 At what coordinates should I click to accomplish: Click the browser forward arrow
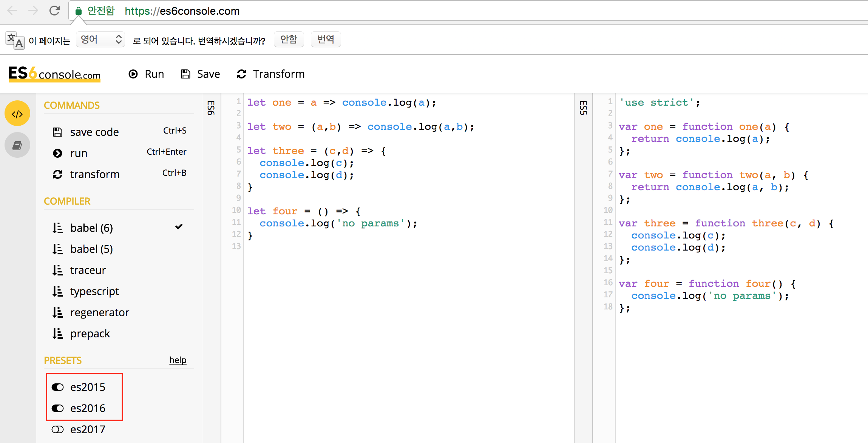tap(33, 11)
